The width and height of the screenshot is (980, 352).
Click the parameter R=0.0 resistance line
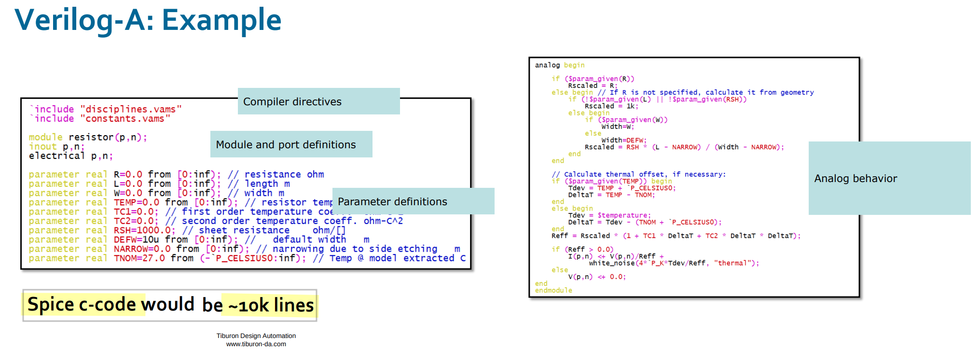pyautogui.click(x=177, y=174)
